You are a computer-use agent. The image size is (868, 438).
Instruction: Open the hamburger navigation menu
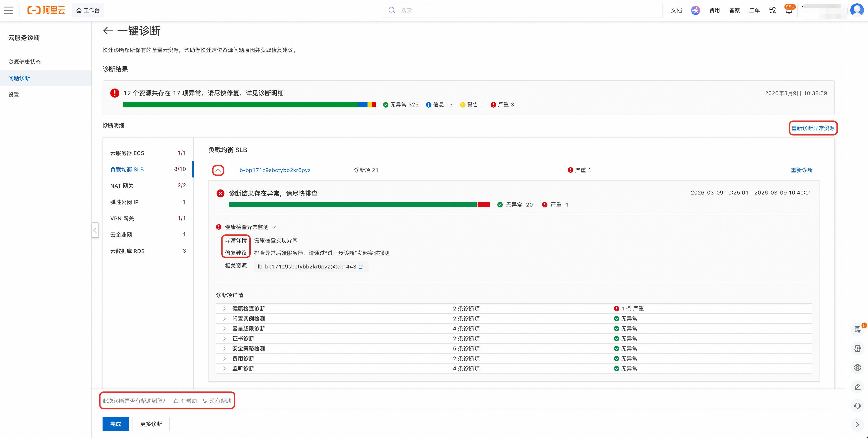[9, 10]
